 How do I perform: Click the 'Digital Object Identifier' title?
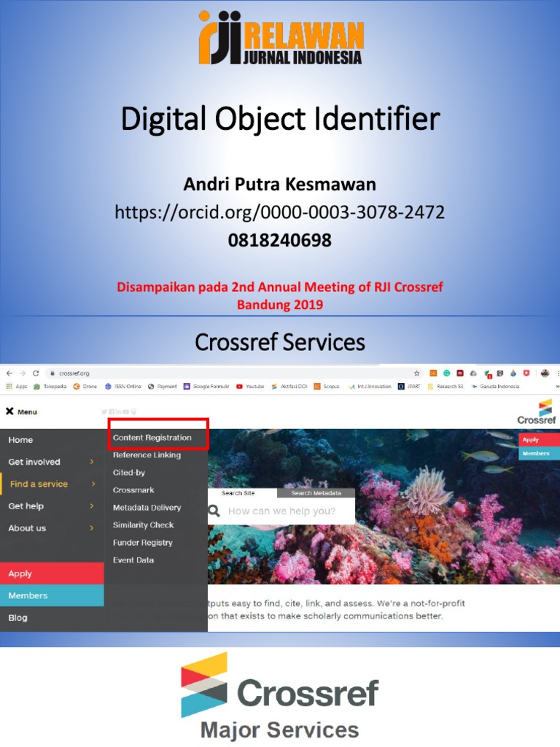pos(280,119)
